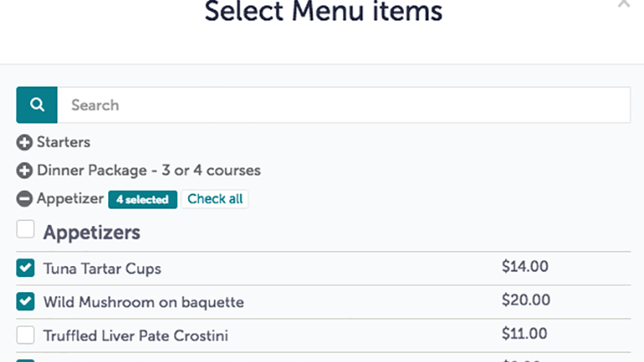Click the Tuna Tartar Cups item name
The width and height of the screenshot is (644, 362).
click(x=102, y=269)
